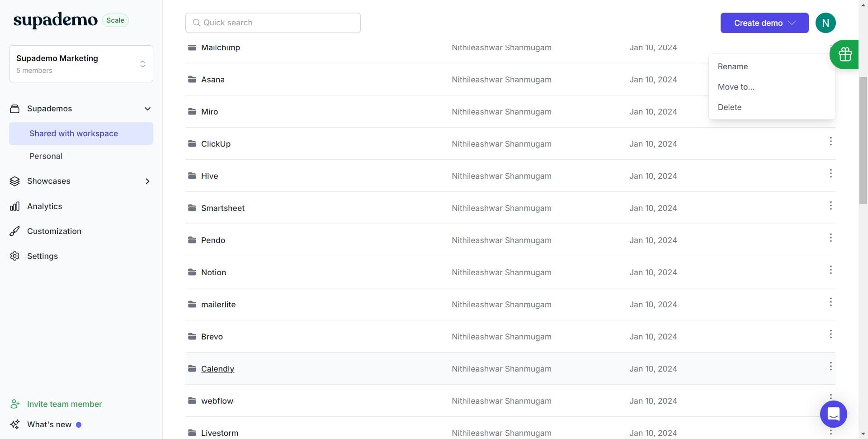Focus the Quick search field

(273, 23)
